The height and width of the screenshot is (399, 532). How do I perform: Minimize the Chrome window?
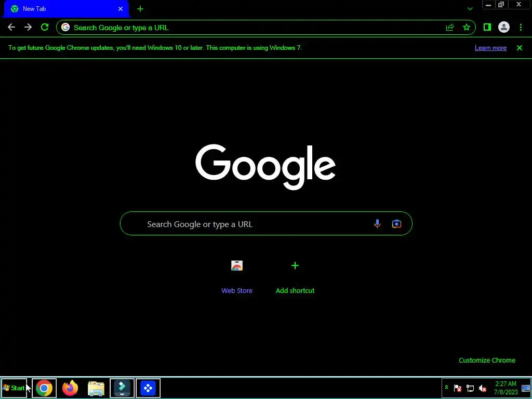488,4
